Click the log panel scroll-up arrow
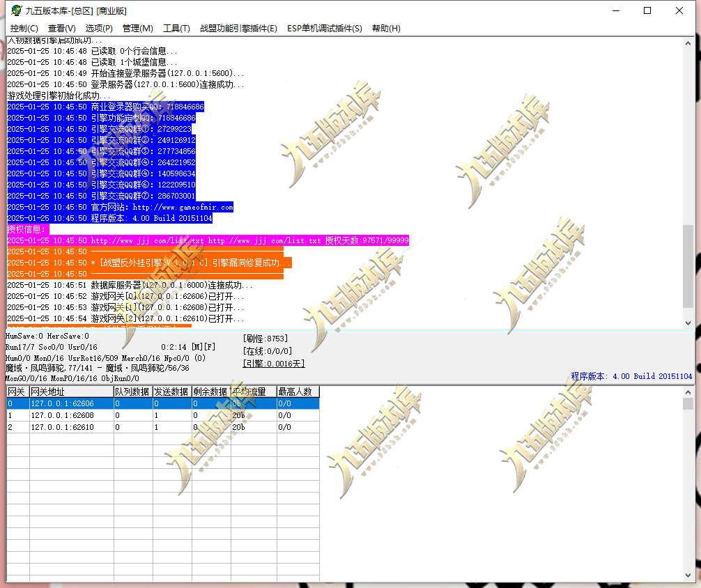Screen dimensions: 701x588 pos(688,43)
